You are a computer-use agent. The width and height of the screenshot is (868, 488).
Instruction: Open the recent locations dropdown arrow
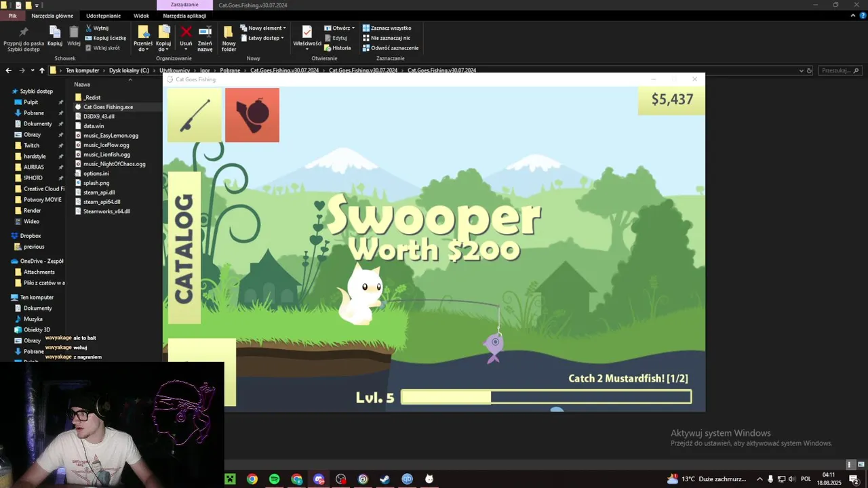(x=33, y=70)
